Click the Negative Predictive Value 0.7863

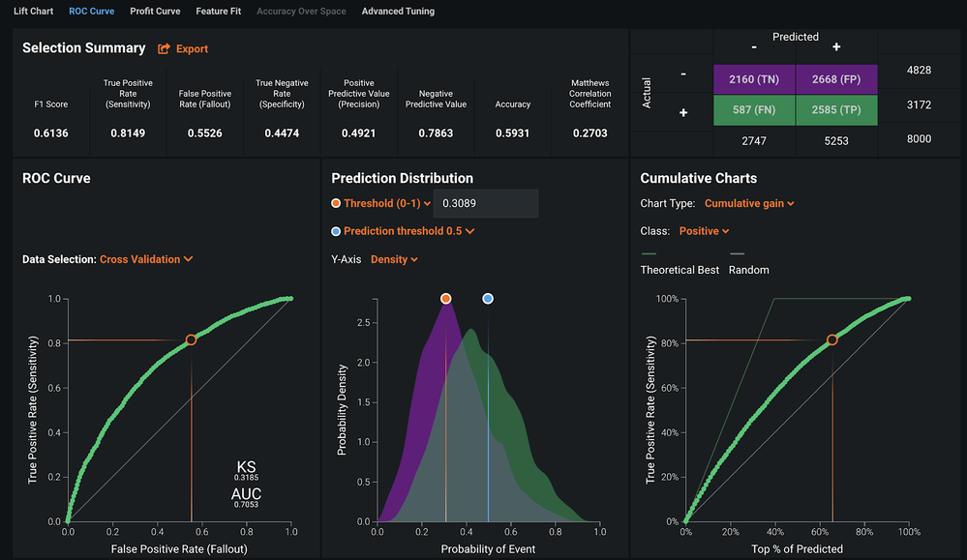[436, 133]
